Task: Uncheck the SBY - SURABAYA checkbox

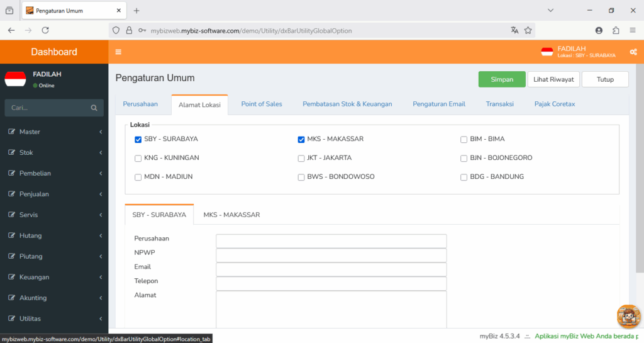Action: [x=138, y=140]
